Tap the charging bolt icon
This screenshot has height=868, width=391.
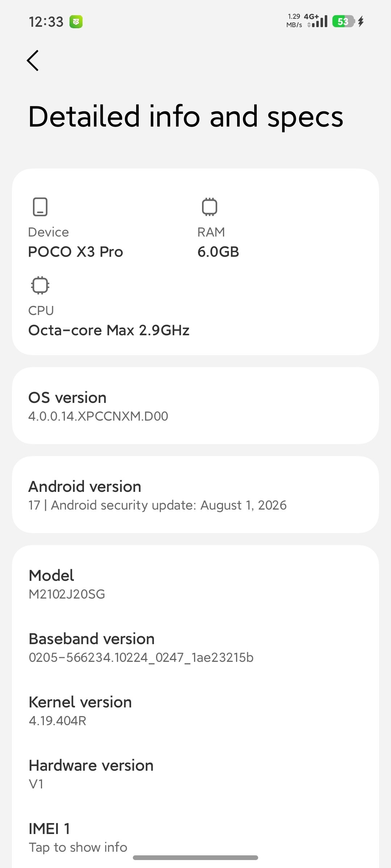click(361, 22)
